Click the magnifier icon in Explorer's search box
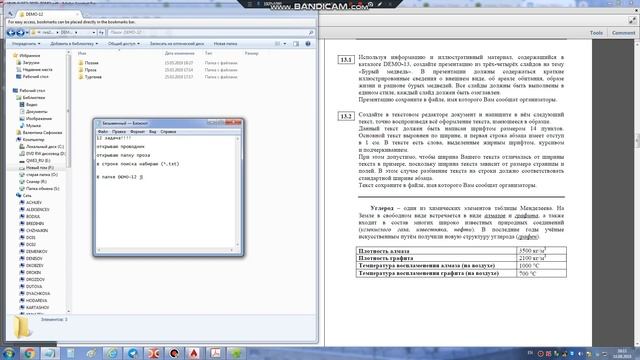Screen dimensions: 640x360 pyautogui.click(x=311, y=32)
